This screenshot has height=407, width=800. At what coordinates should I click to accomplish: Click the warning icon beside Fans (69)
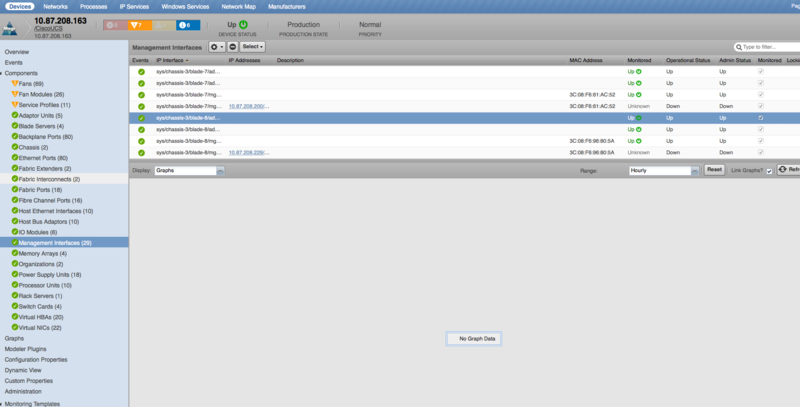pyautogui.click(x=15, y=83)
